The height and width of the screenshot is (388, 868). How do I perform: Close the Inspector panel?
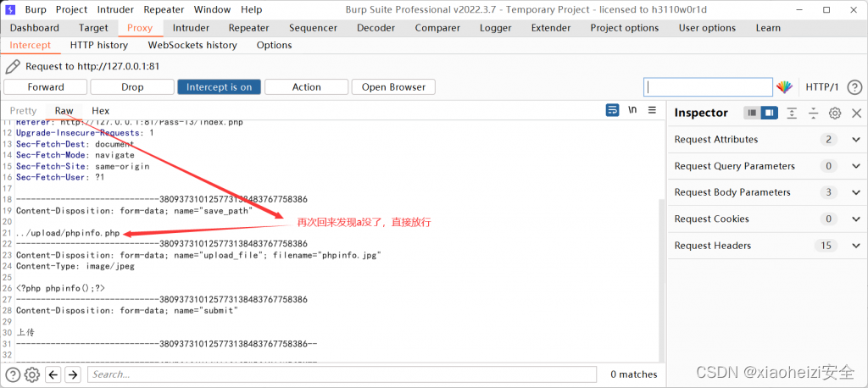click(856, 113)
